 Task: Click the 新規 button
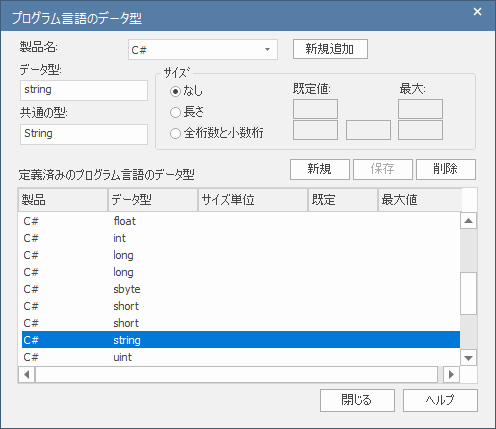click(320, 169)
